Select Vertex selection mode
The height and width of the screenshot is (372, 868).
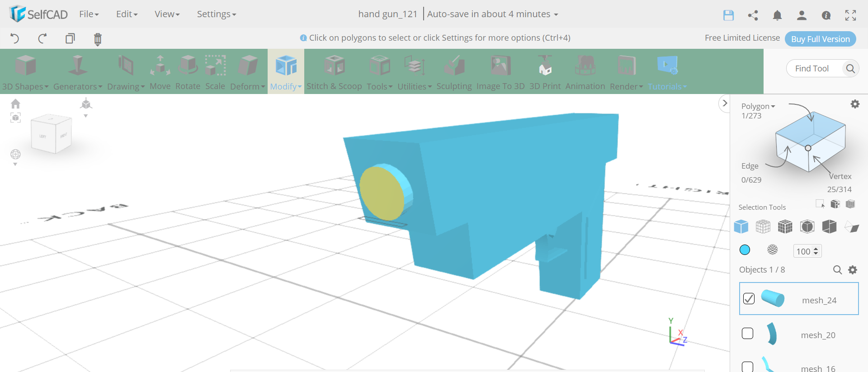(x=840, y=176)
